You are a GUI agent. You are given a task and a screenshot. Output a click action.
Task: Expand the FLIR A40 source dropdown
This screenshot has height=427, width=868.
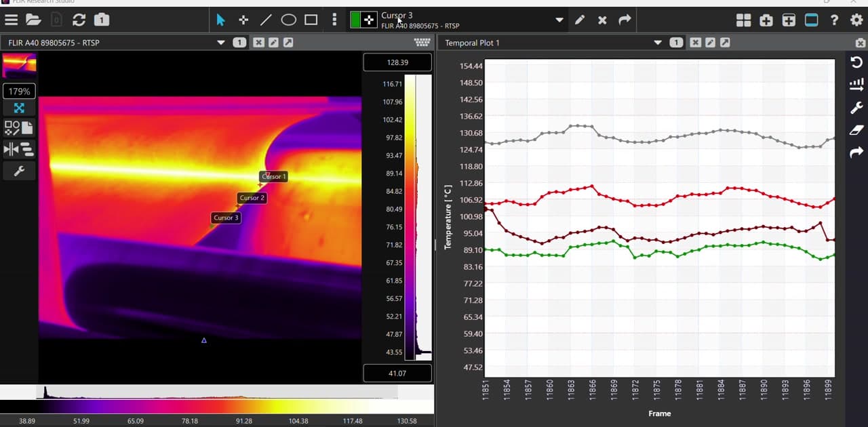tap(220, 43)
